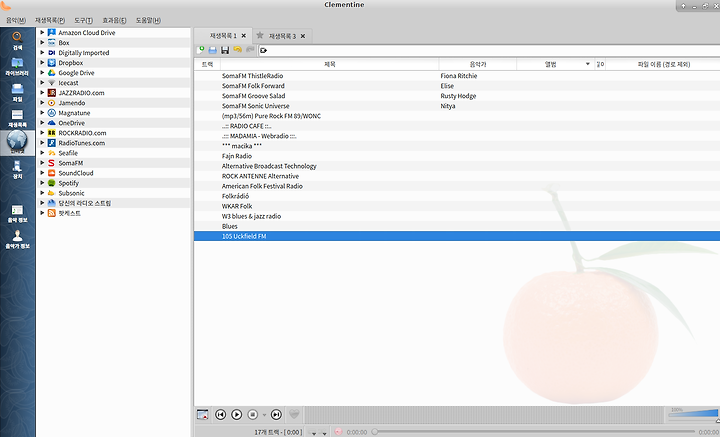
Task: Expand the Icecast tree node
Action: (42, 83)
